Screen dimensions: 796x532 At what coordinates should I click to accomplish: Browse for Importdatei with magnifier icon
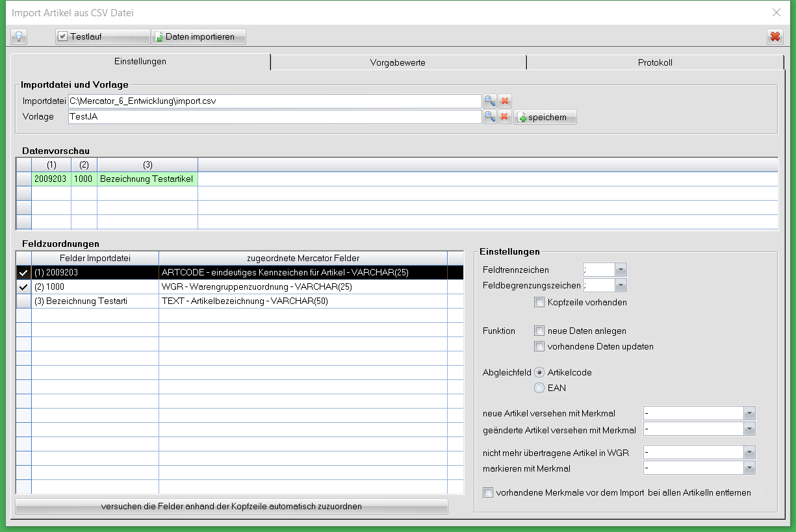click(x=489, y=101)
